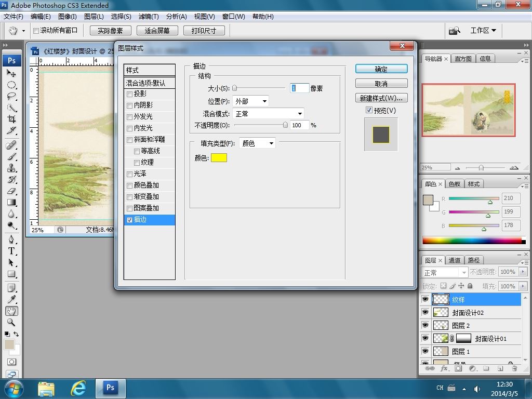Open the Layers panel options menu
532x399 pixels.
point(525,262)
